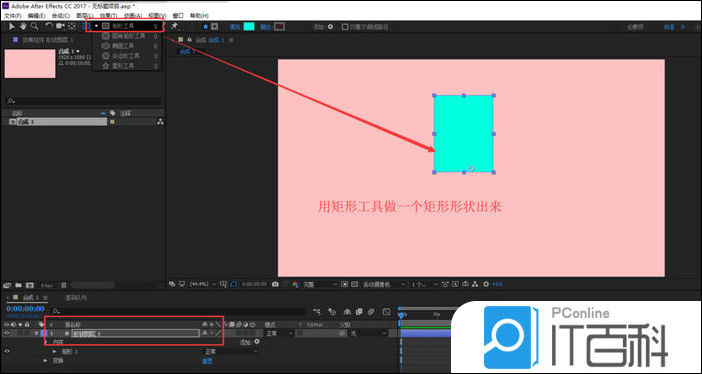Toggle the Bezier Path checkbox in toolbar
Screen dimensions: 702x374
[345, 26]
